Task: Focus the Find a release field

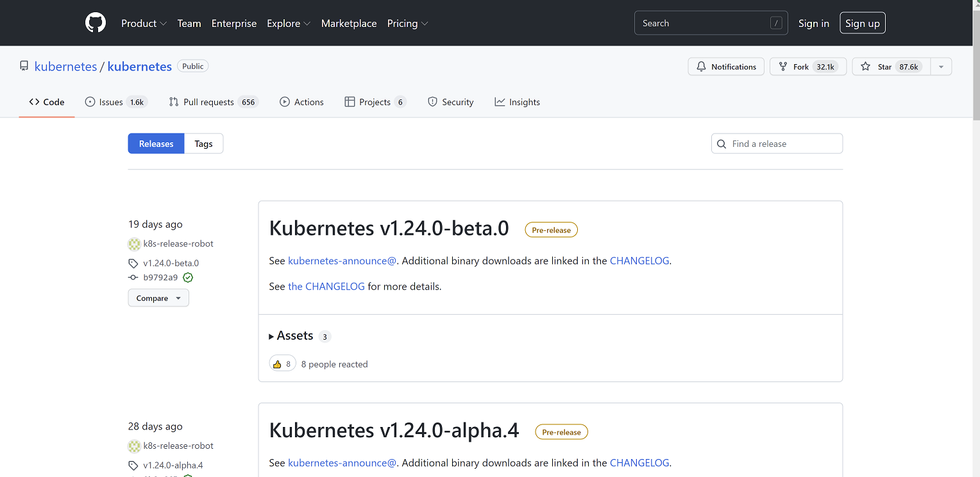Action: click(x=784, y=144)
